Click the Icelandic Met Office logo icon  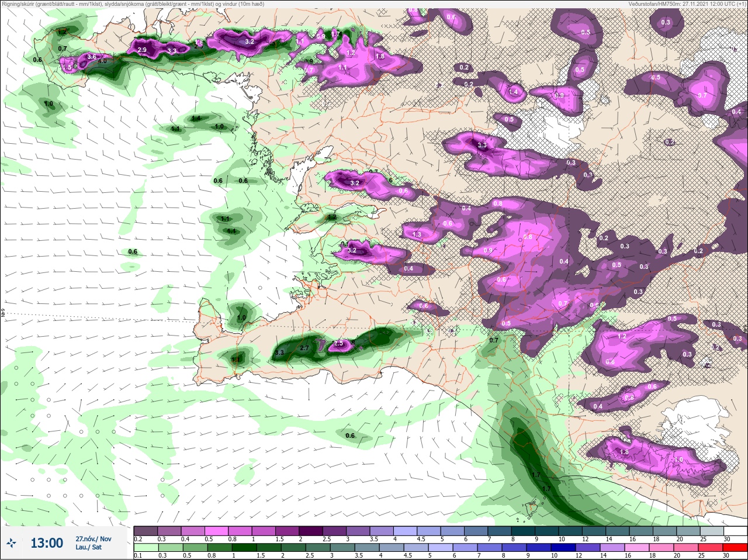tap(11, 544)
